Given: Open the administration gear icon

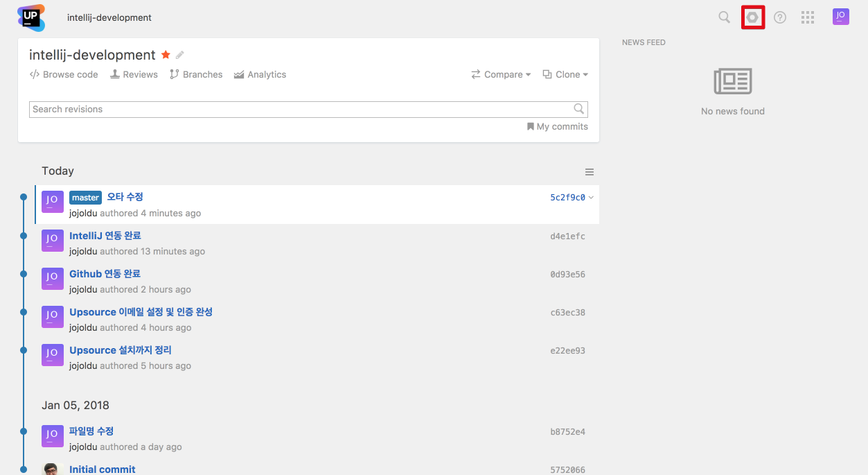Looking at the screenshot, I should tap(752, 17).
